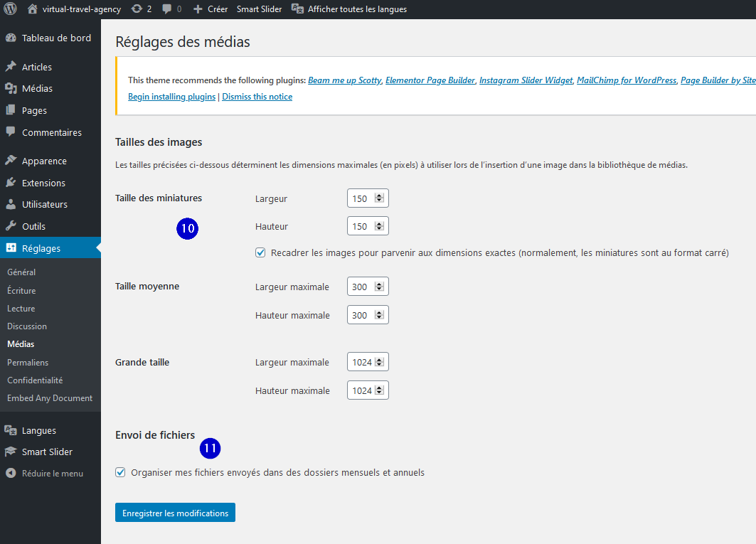The width and height of the screenshot is (756, 544).
Task: Click the Réduire le menu label
Action: coord(53,474)
